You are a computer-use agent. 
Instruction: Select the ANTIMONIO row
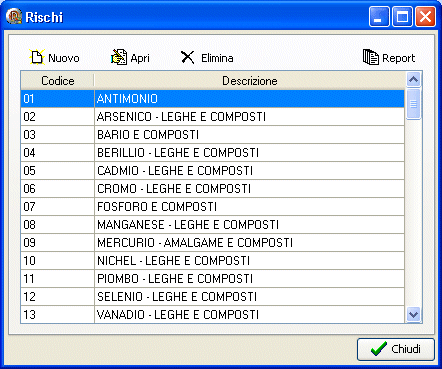[213, 99]
